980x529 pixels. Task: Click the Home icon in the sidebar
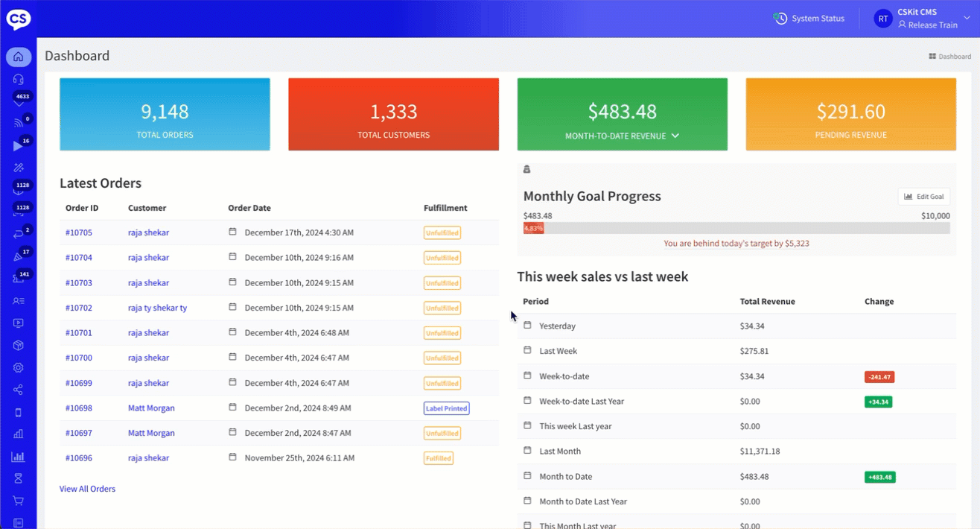[18, 57]
